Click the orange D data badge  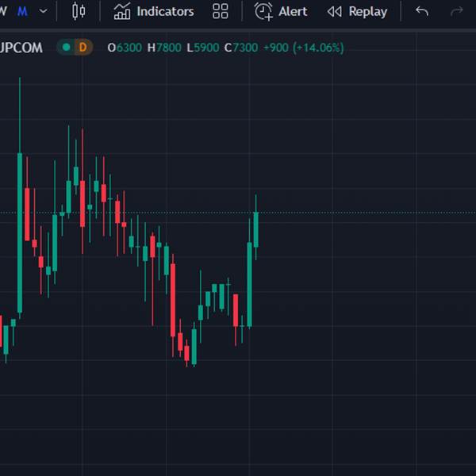83,48
